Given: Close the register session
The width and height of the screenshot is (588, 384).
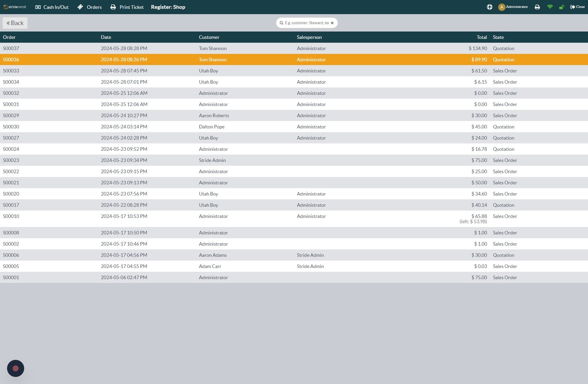Looking at the screenshot, I should (577, 7).
